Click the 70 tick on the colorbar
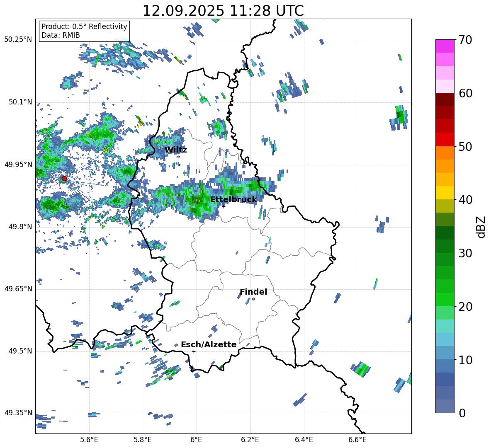The width and height of the screenshot is (491, 448). click(465, 40)
